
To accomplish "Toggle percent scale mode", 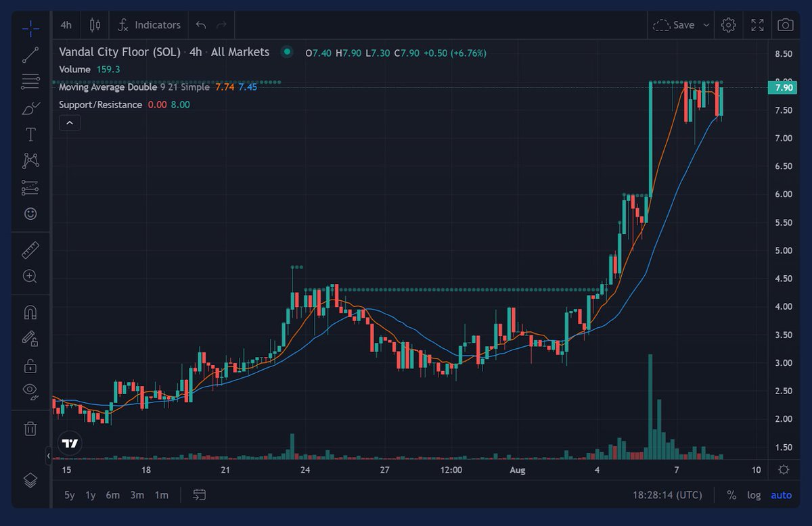I will (731, 495).
